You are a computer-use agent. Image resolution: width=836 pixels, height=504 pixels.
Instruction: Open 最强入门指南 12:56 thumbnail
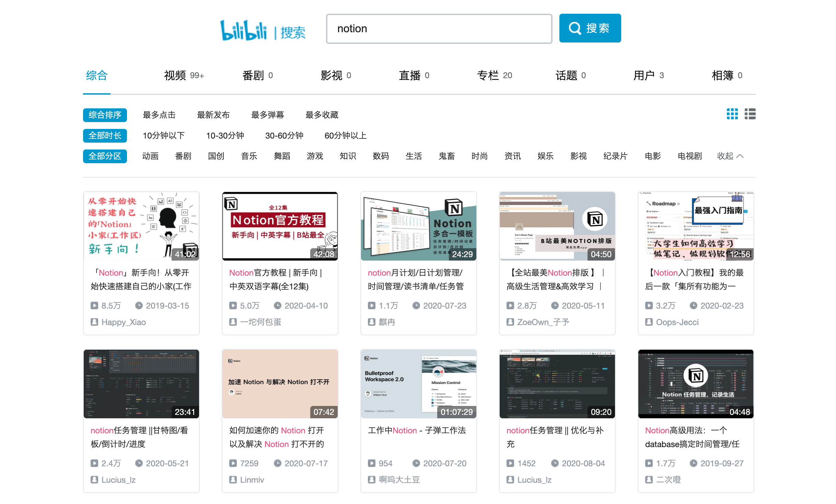696,226
